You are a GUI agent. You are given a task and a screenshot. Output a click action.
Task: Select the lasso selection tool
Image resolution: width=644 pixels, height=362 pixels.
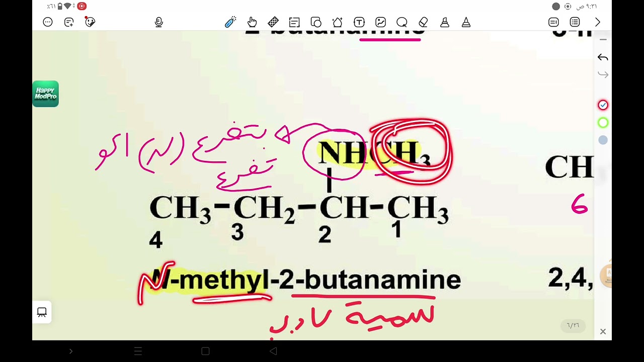401,22
